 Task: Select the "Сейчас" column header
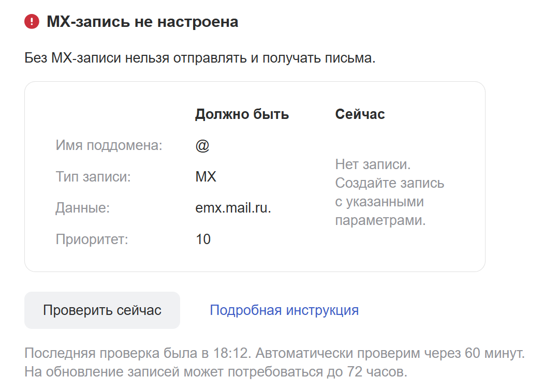pos(360,114)
